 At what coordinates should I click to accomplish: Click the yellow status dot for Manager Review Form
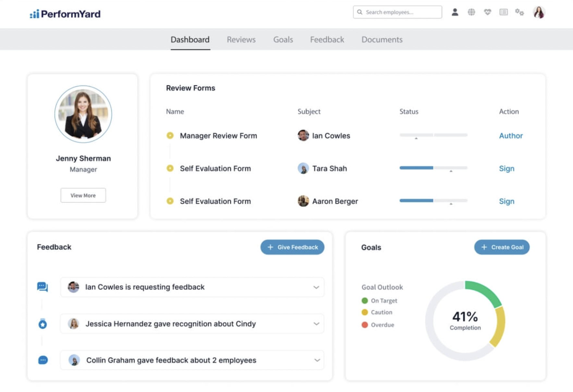tap(170, 135)
